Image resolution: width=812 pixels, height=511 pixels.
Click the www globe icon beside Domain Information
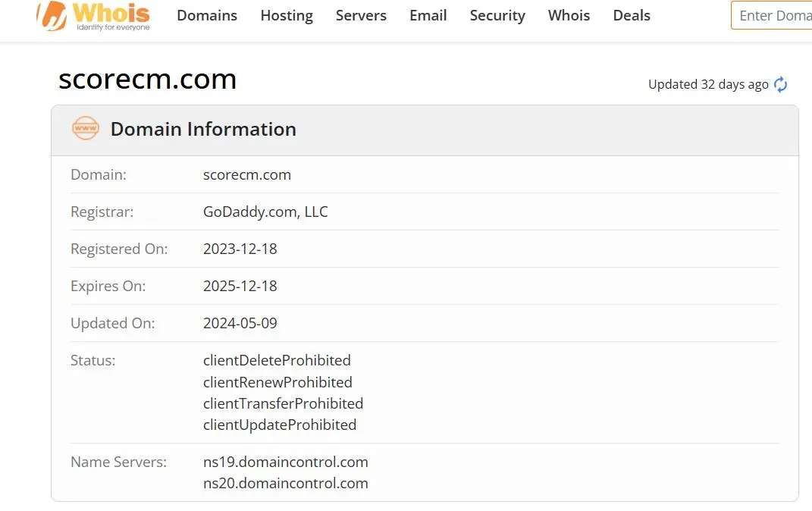click(x=86, y=128)
